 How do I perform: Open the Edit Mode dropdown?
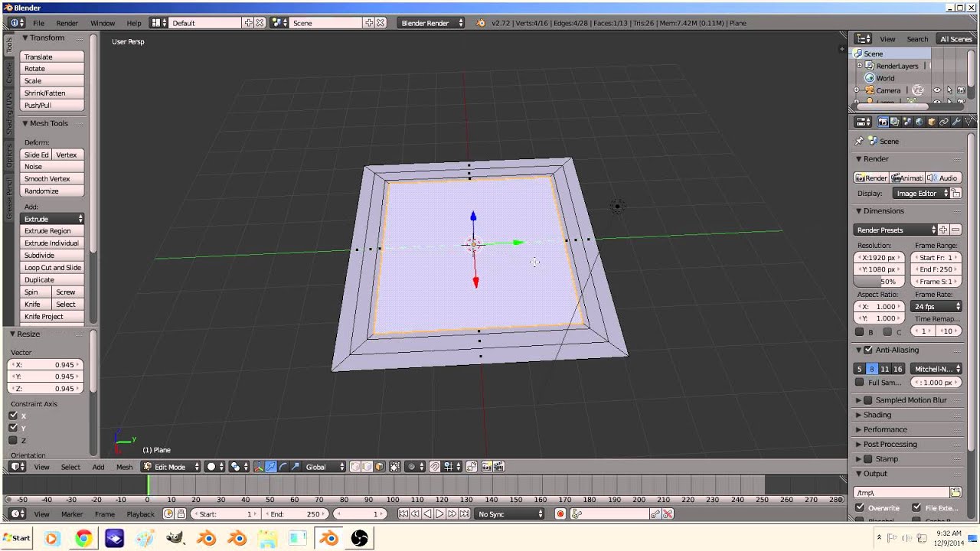(x=171, y=467)
